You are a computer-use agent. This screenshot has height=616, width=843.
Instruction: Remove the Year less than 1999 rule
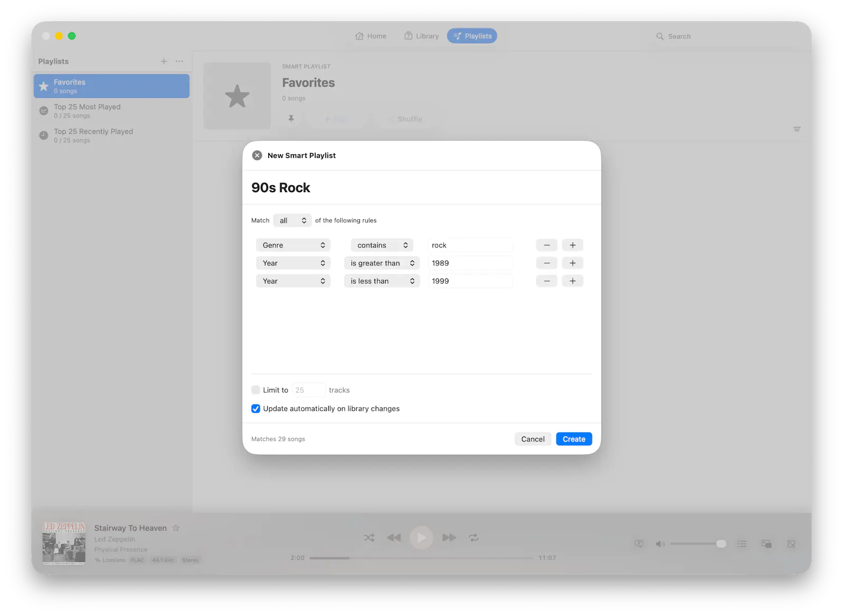[x=547, y=281]
